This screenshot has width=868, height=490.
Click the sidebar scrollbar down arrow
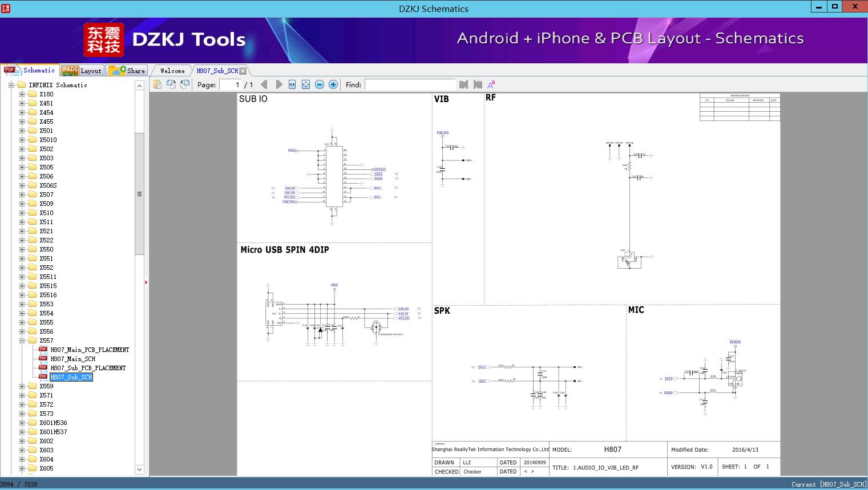139,469
